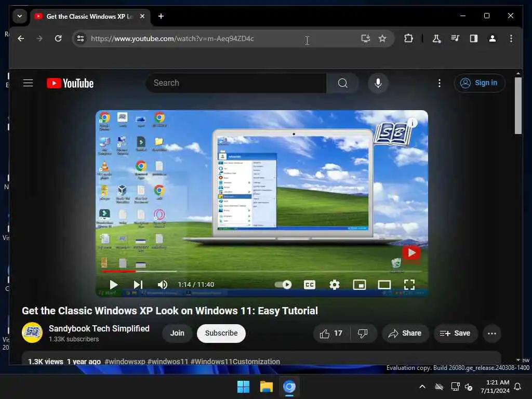Screen dimensions: 532x399
Task: Open the taskbar clock and date
Action: [495, 387]
